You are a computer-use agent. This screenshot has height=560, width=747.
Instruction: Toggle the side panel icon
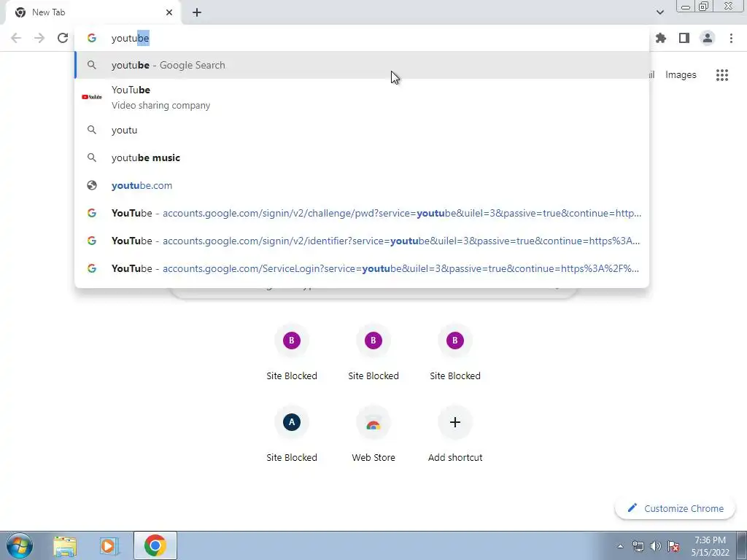click(x=684, y=38)
